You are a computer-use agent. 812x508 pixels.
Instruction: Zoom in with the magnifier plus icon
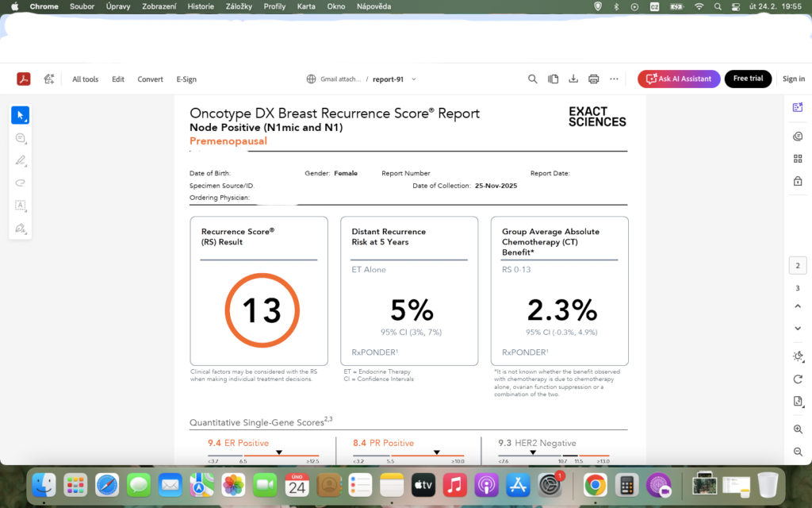coord(798,429)
